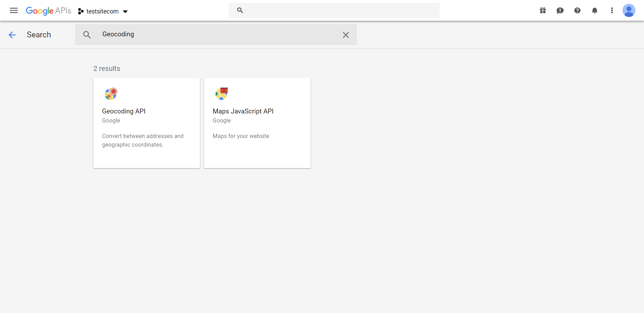Open the three-dot utilities menu
The width and height of the screenshot is (644, 313).
click(x=612, y=10)
